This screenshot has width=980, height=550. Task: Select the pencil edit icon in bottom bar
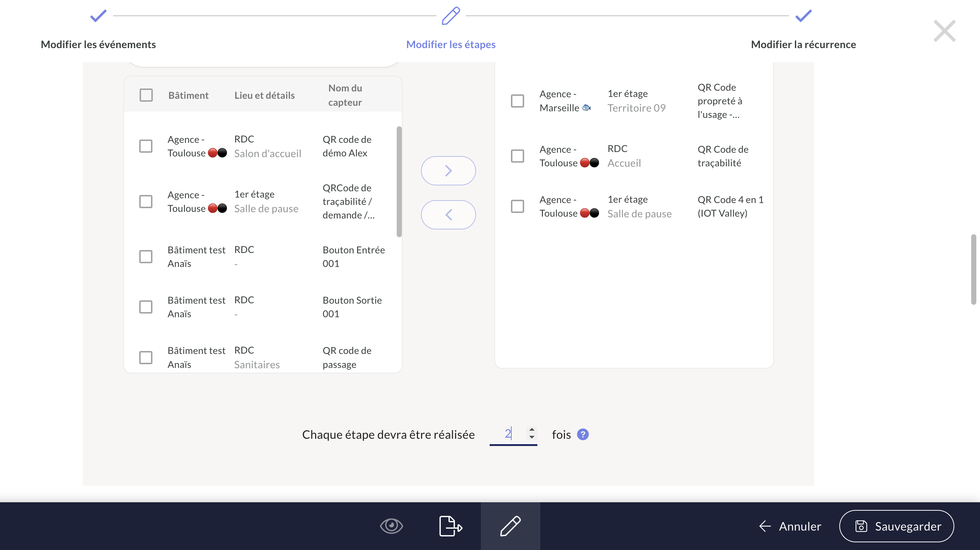coord(510,526)
